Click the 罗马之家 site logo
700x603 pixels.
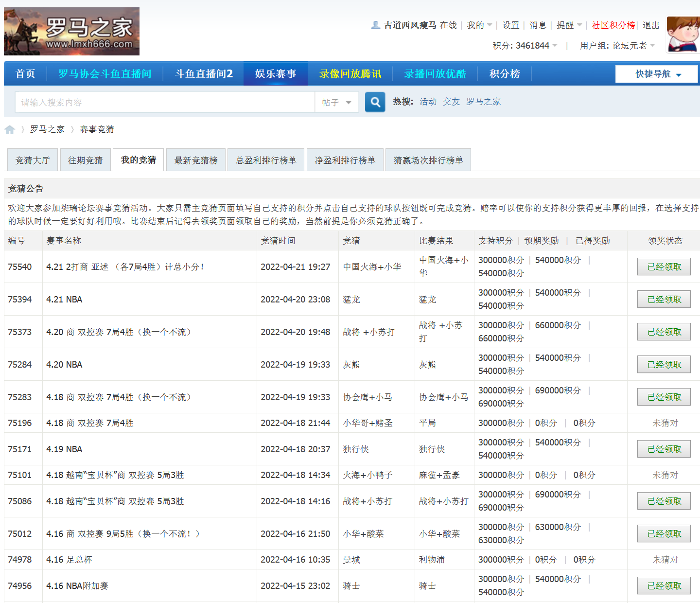click(x=71, y=31)
